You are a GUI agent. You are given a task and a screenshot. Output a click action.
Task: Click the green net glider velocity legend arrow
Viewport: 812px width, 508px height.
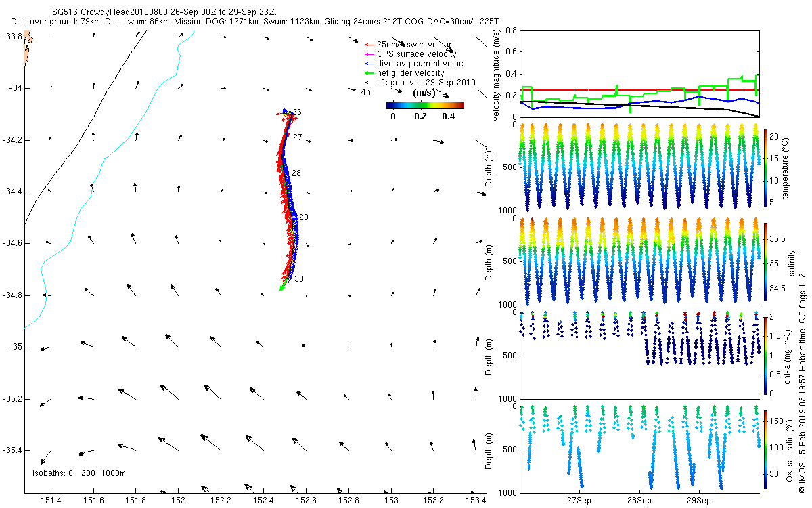pyautogui.click(x=369, y=73)
